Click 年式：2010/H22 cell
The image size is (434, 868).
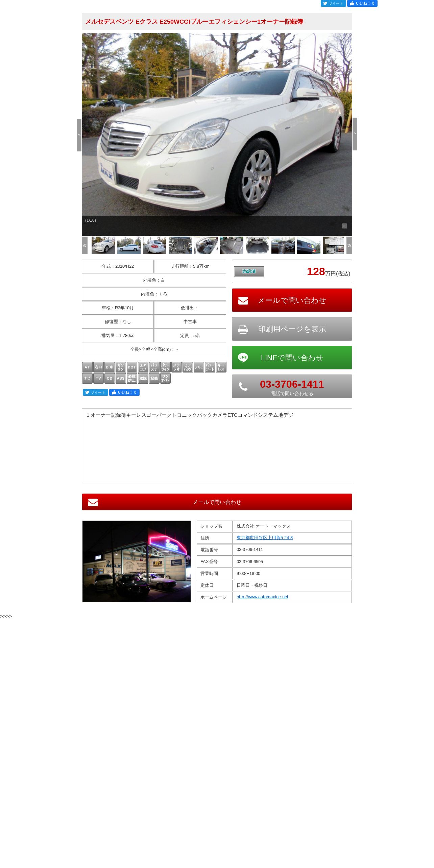point(118,266)
